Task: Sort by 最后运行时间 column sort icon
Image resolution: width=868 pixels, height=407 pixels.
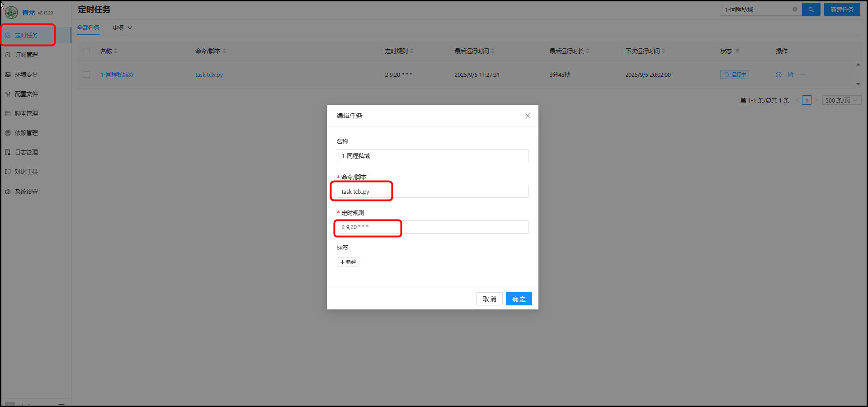Action: pyautogui.click(x=493, y=51)
